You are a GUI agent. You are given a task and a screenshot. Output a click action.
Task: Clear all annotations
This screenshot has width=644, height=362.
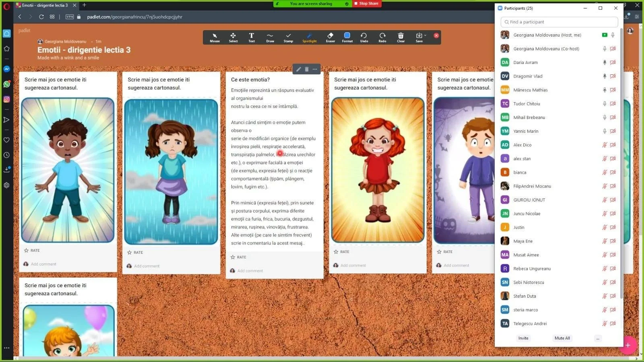point(401,37)
